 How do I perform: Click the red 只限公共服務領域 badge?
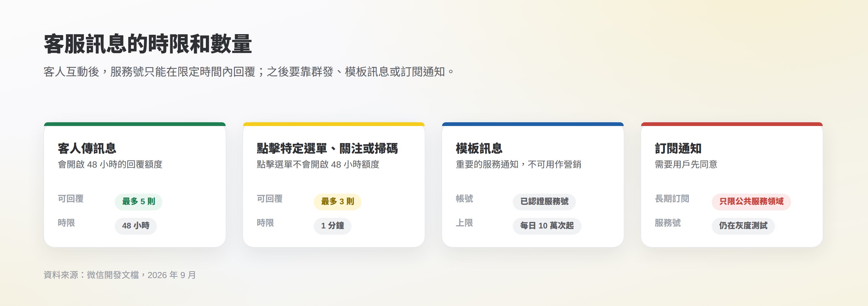pos(751,202)
